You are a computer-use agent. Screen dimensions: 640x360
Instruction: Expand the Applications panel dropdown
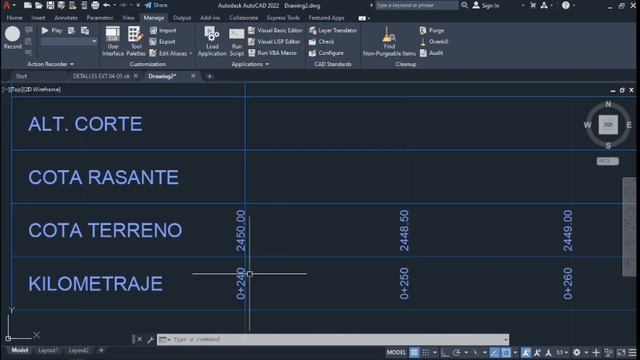(x=250, y=64)
